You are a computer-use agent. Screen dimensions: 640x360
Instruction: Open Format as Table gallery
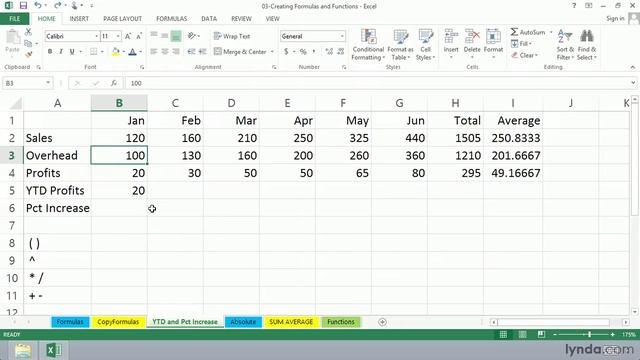[x=400, y=45]
